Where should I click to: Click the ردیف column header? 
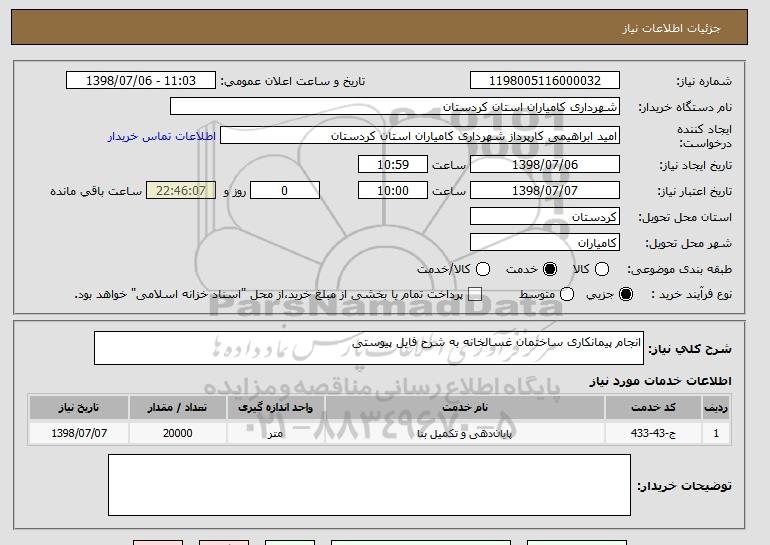pos(716,408)
